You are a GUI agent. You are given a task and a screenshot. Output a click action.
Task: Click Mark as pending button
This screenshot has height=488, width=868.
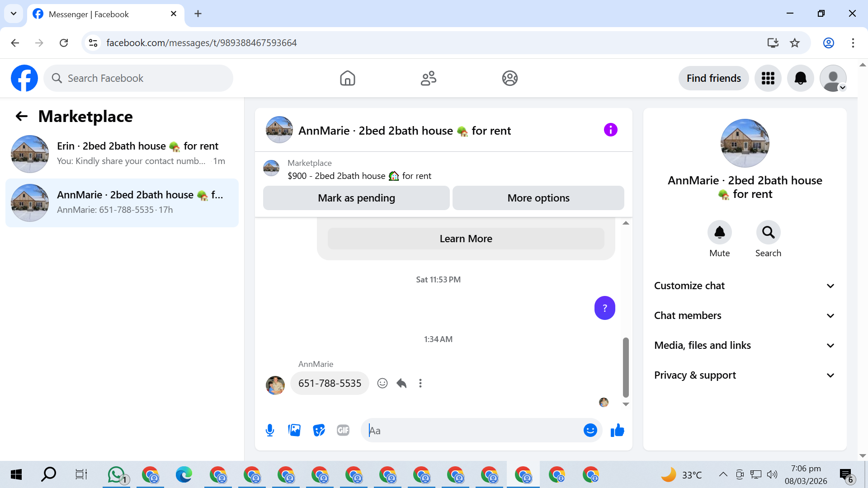point(356,198)
